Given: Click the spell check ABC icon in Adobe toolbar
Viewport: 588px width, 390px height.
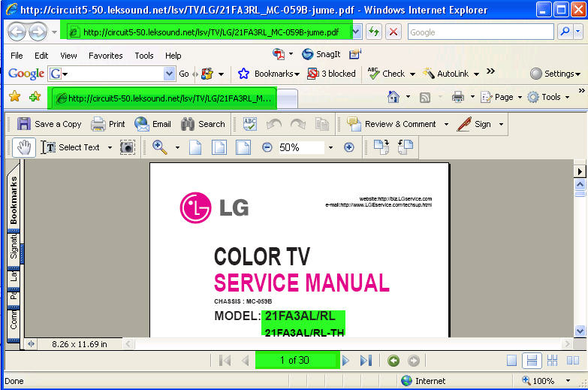Looking at the screenshot, I should (x=250, y=124).
